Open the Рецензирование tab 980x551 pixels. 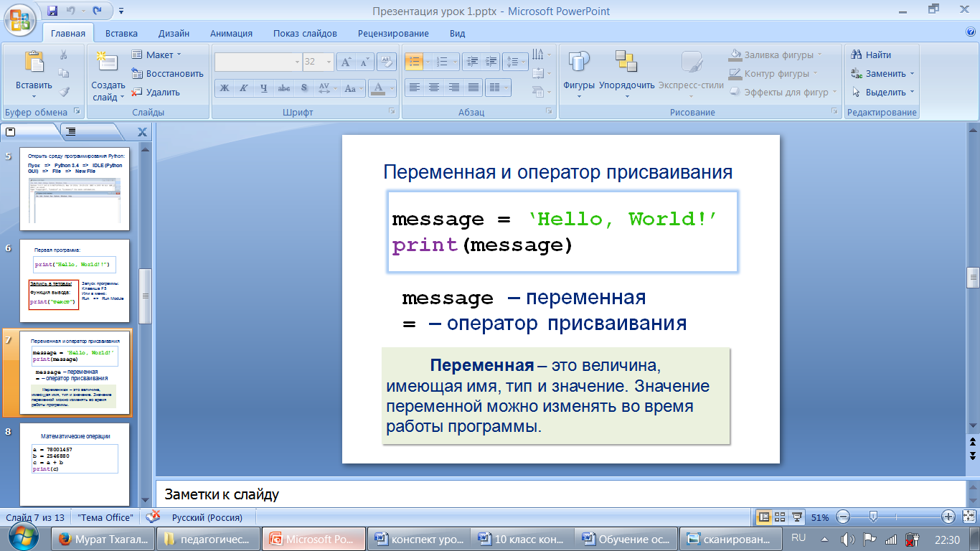tap(393, 33)
